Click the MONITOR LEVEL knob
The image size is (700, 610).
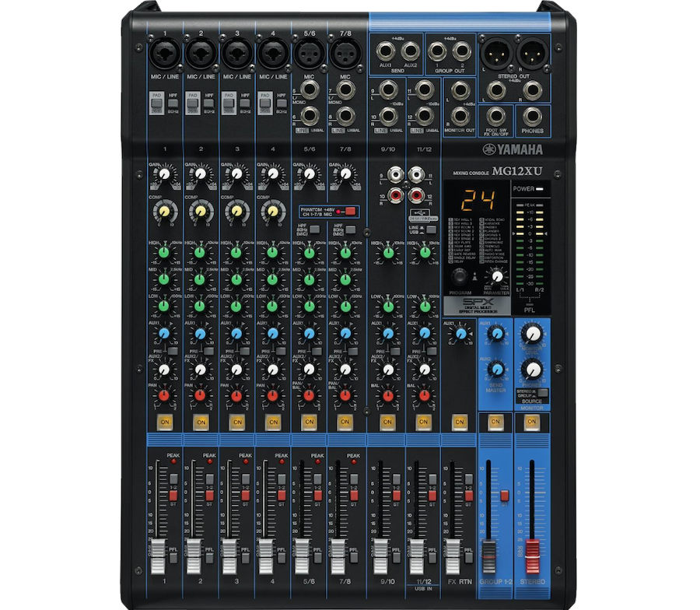[x=532, y=334]
